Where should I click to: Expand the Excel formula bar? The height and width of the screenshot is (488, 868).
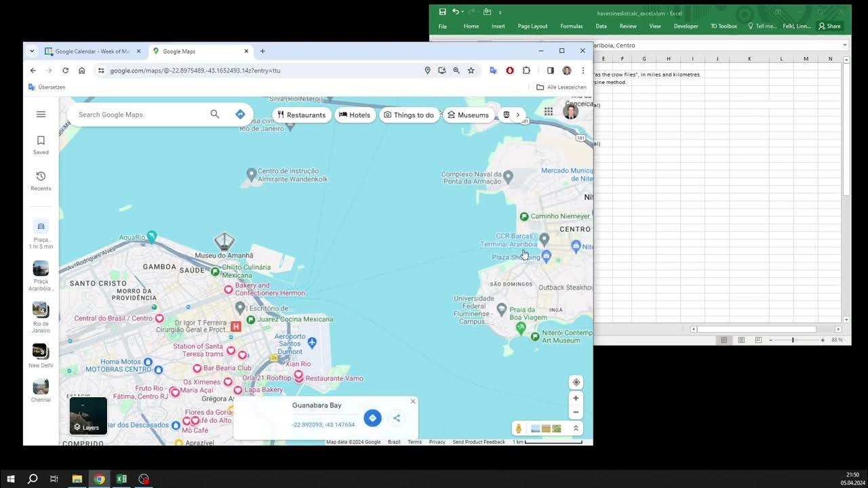point(845,45)
